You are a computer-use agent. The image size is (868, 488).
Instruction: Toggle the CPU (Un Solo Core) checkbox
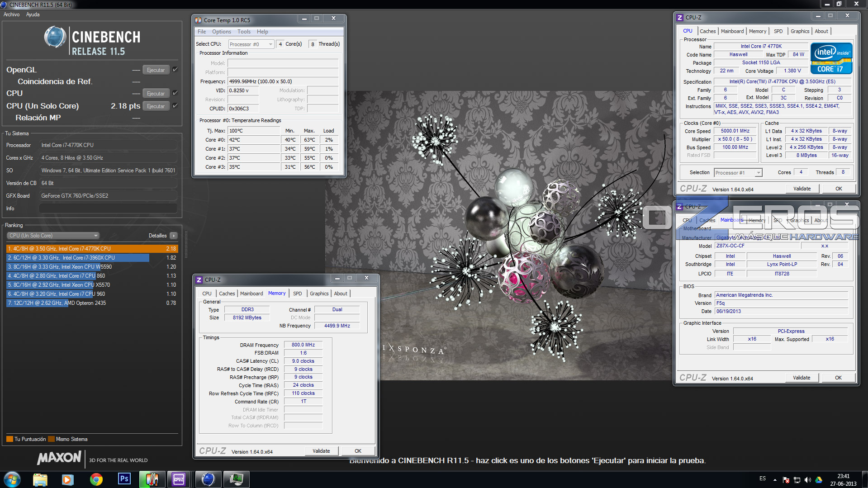(175, 106)
